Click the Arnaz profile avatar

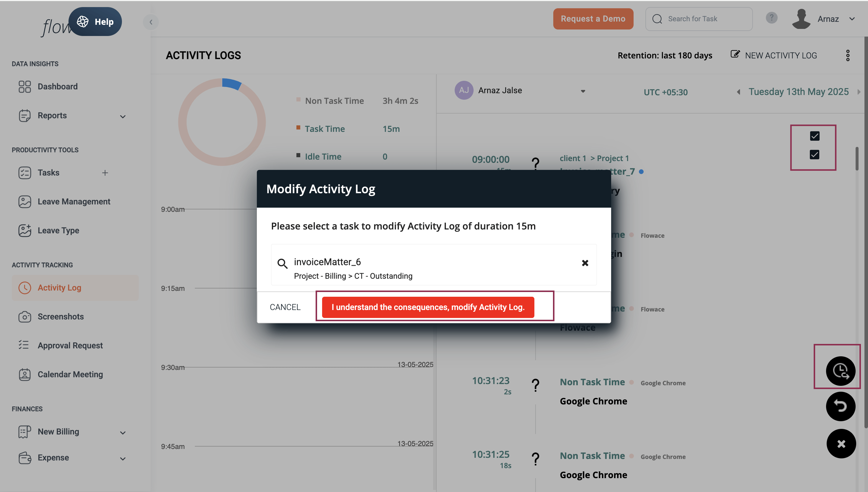801,19
